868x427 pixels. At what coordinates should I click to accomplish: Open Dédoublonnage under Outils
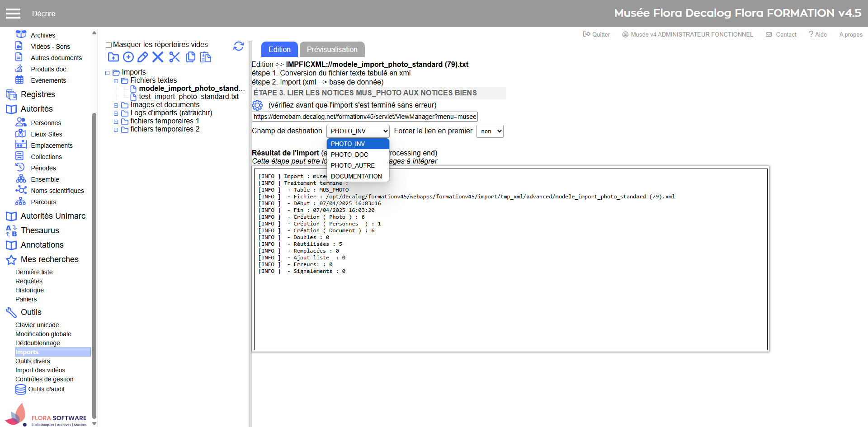[x=38, y=343]
